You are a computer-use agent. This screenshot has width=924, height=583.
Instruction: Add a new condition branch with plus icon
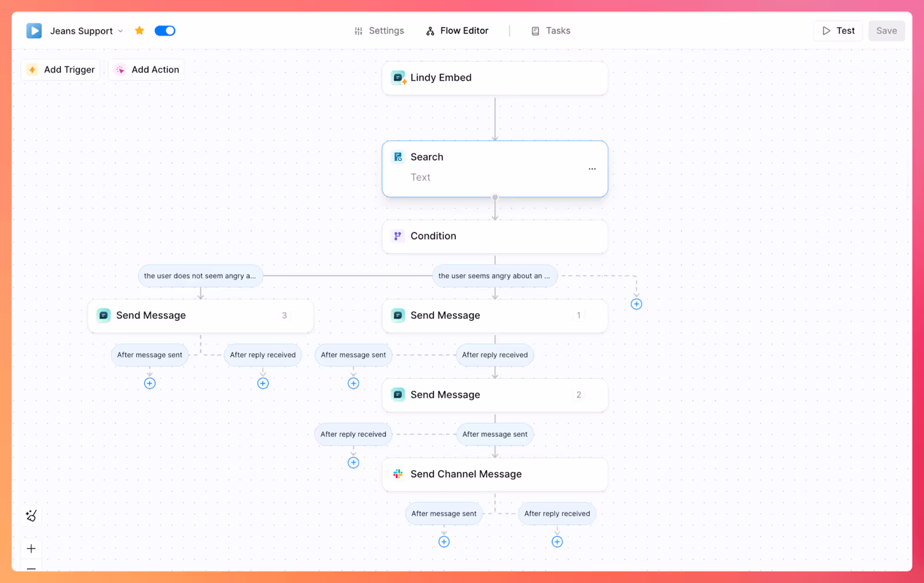[x=636, y=304]
